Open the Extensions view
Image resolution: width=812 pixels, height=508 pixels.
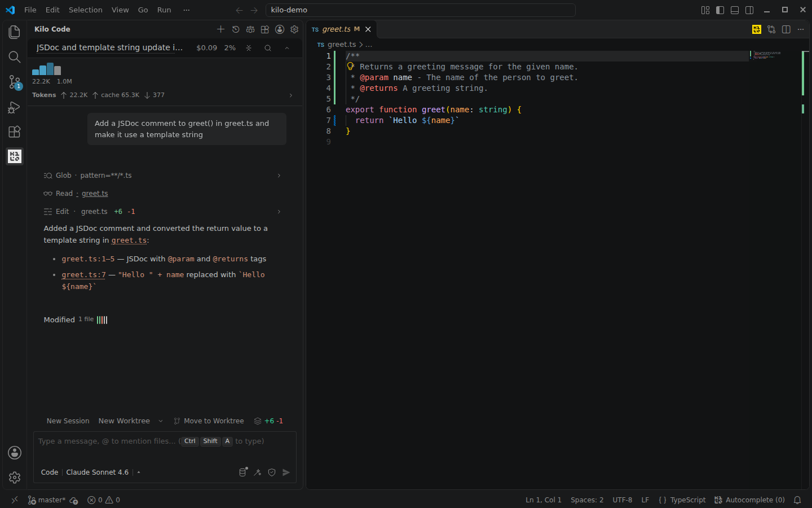(x=15, y=132)
